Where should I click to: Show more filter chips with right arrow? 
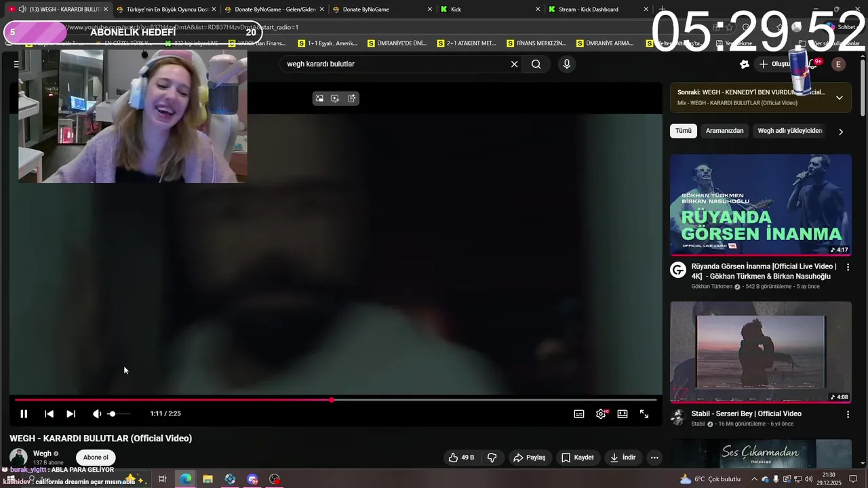click(841, 131)
